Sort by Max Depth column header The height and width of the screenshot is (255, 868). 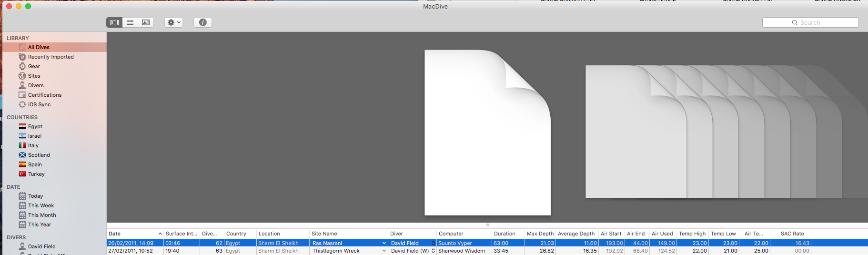coord(540,234)
